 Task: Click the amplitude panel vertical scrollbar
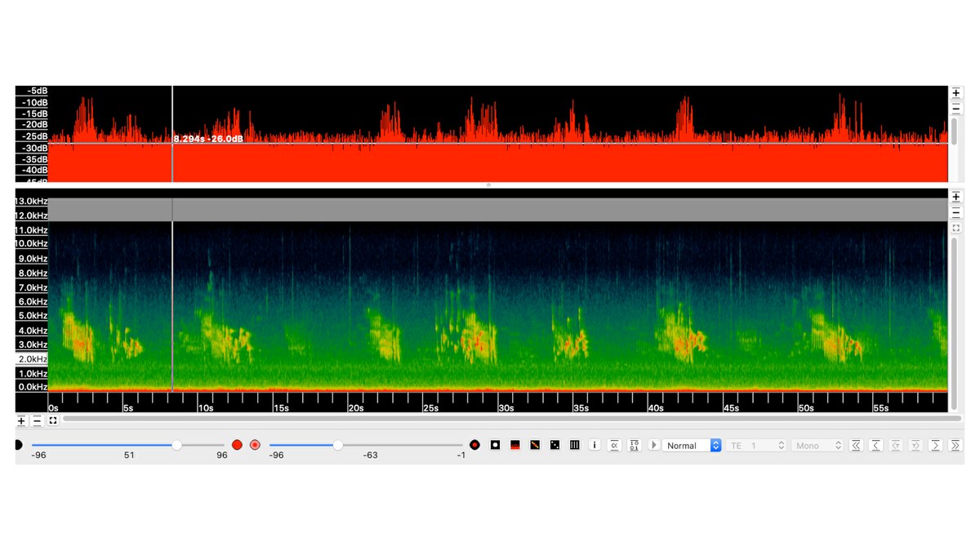(954, 131)
